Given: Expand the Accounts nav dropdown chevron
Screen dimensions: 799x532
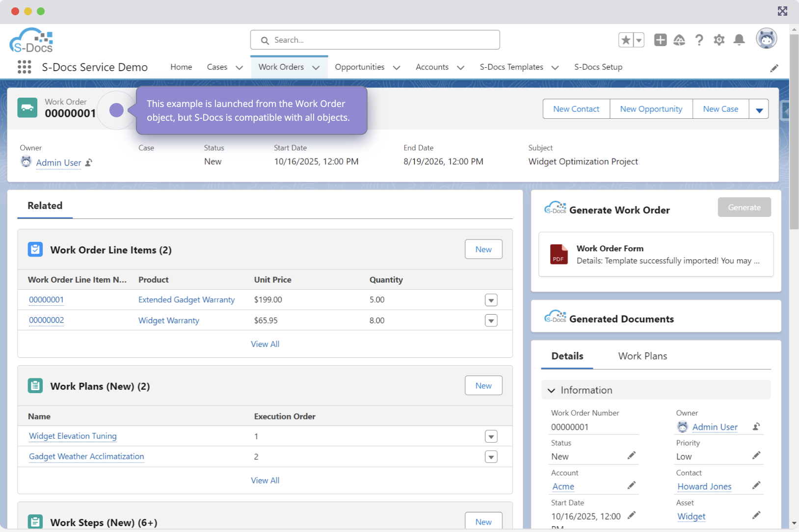Looking at the screenshot, I should (460, 68).
